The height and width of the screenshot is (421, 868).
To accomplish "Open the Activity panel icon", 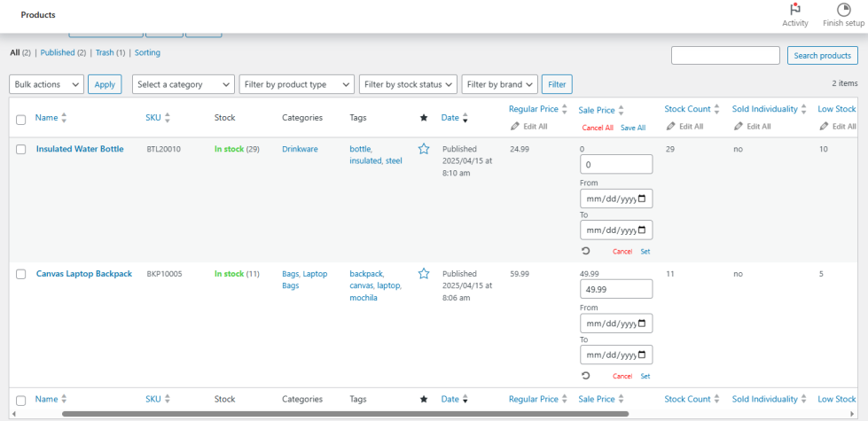I will point(794,10).
